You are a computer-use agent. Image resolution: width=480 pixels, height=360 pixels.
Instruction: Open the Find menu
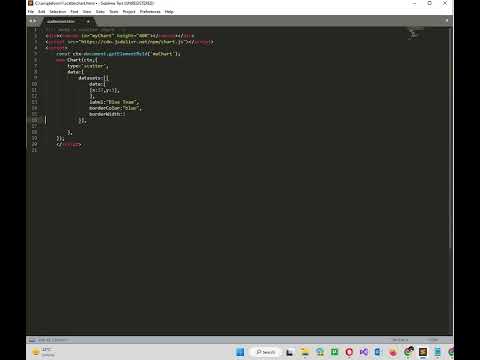coord(74,12)
